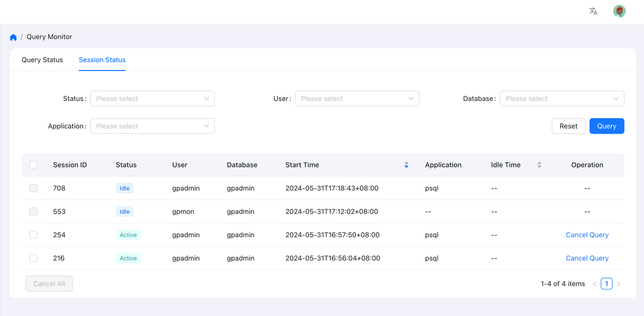Image resolution: width=644 pixels, height=316 pixels.
Task: Switch to the Query Status tab
Action: [x=42, y=60]
